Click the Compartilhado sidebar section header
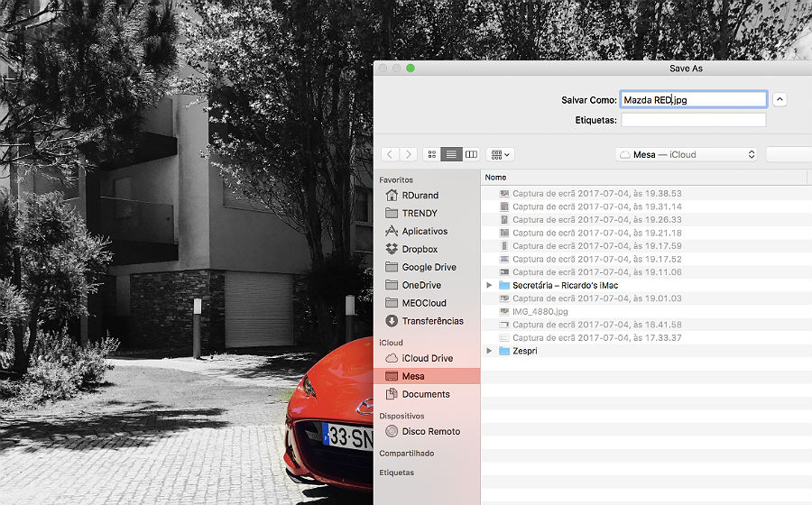This screenshot has height=505, width=812. click(407, 454)
